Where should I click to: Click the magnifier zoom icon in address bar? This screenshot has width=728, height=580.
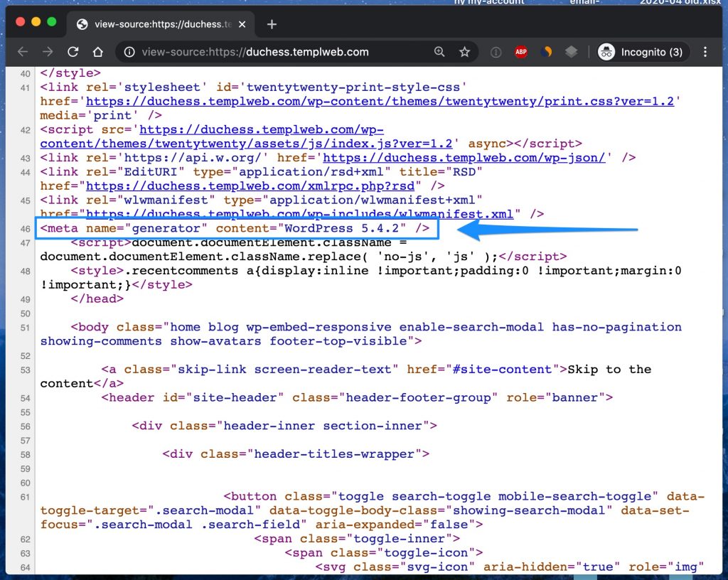tap(439, 51)
